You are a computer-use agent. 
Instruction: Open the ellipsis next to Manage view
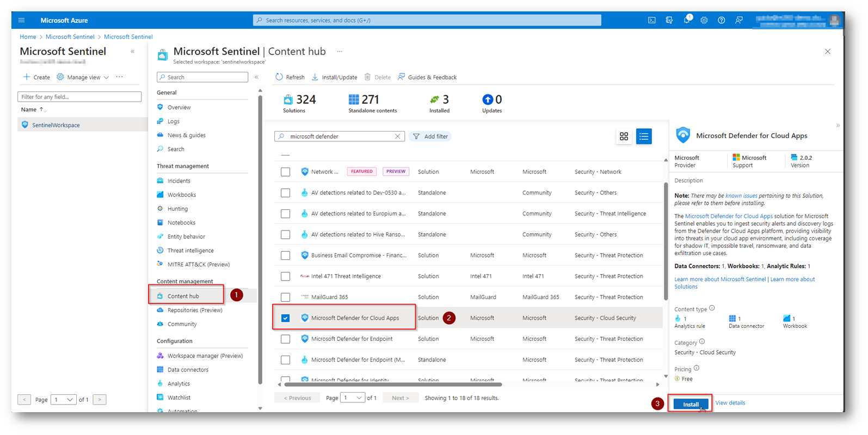pos(119,77)
